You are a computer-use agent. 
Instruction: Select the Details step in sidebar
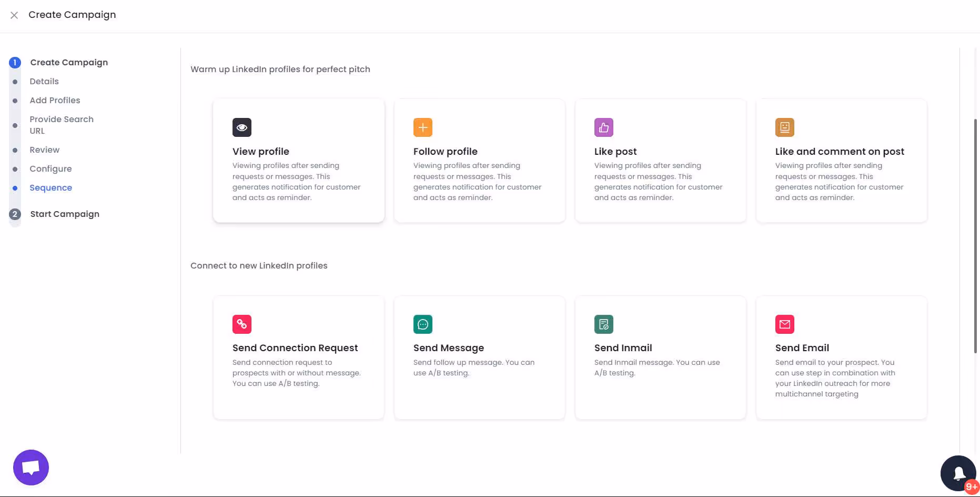point(44,81)
